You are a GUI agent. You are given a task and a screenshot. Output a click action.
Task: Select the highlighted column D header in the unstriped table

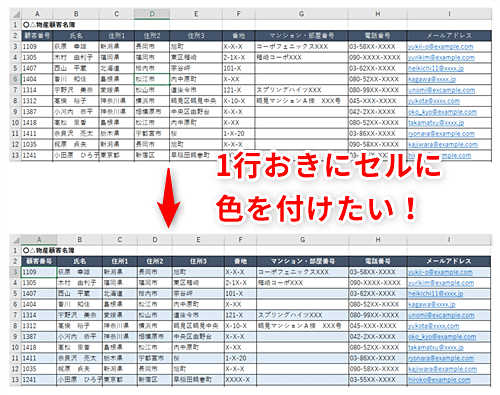tap(152, 14)
